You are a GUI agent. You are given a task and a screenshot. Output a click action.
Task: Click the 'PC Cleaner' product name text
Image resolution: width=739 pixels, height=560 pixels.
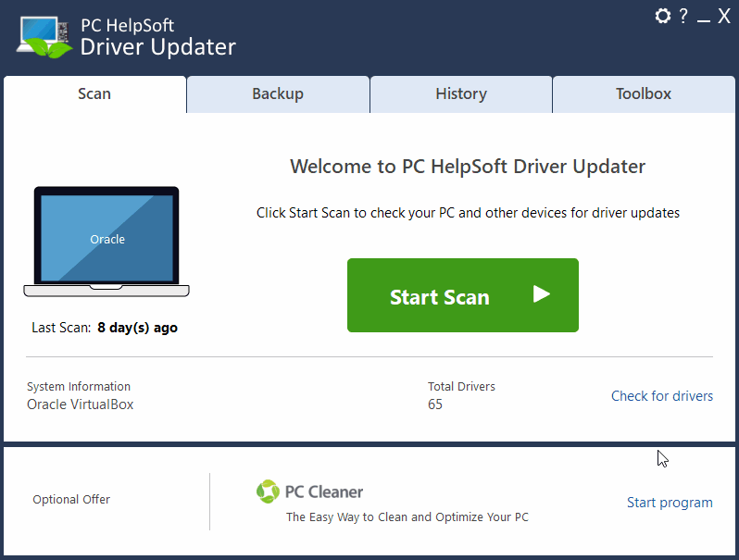click(324, 492)
